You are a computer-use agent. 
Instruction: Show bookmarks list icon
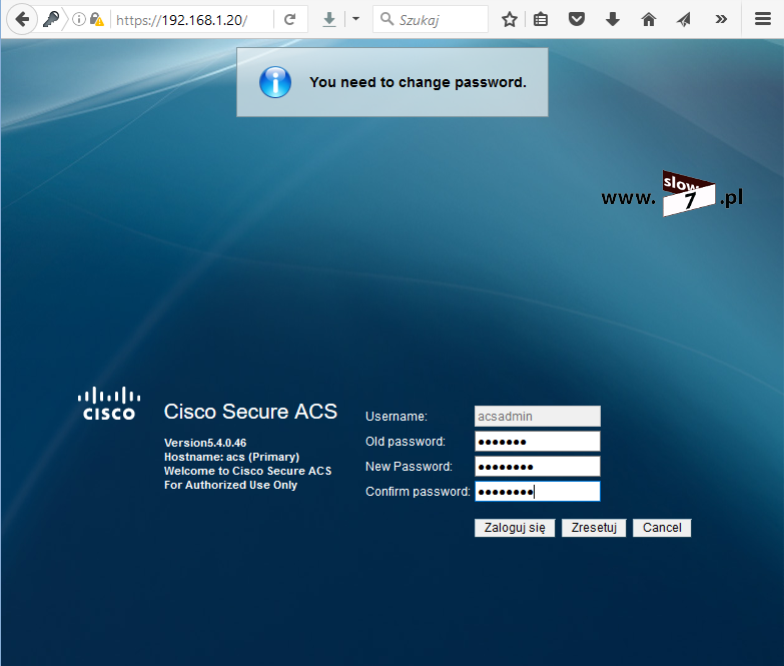pos(540,20)
